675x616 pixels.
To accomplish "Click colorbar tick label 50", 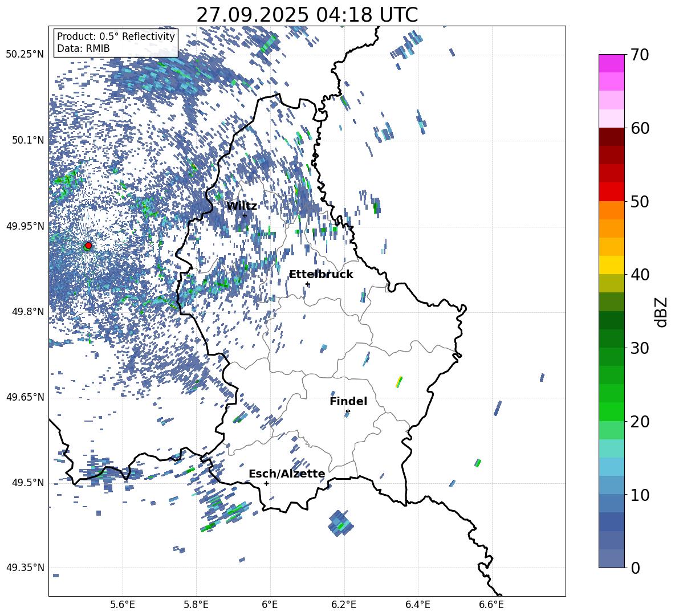I will [x=640, y=202].
